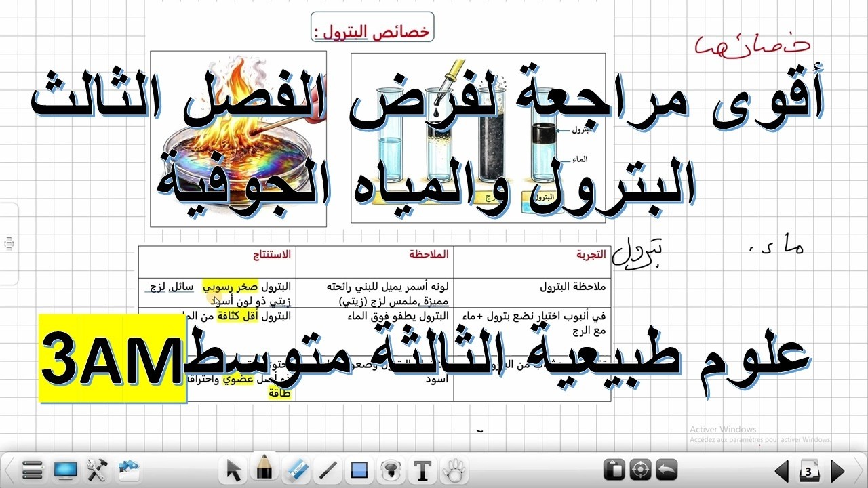Click the paste clipboard icon
The image size is (868, 488).
614,470
